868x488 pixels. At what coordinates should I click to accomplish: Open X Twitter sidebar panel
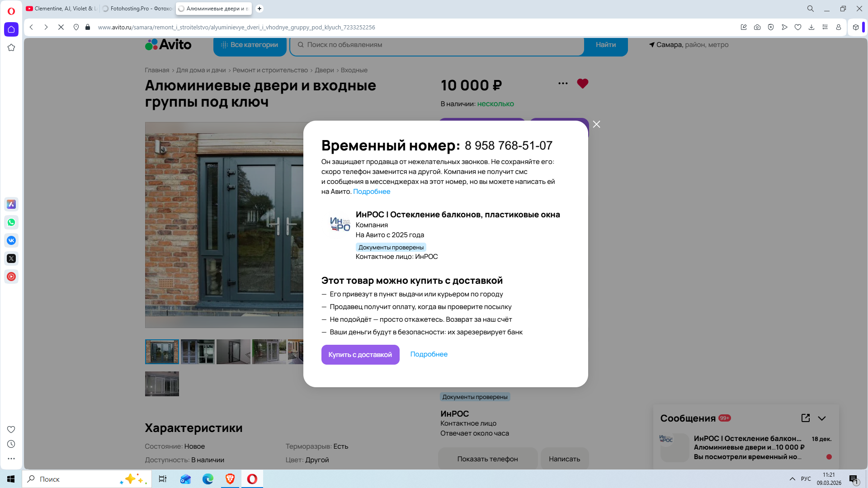click(11, 258)
